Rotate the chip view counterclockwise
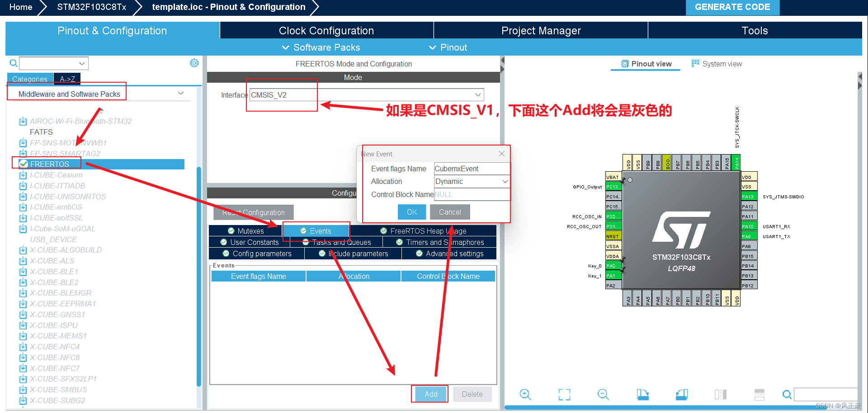868x413 pixels. tap(682, 394)
